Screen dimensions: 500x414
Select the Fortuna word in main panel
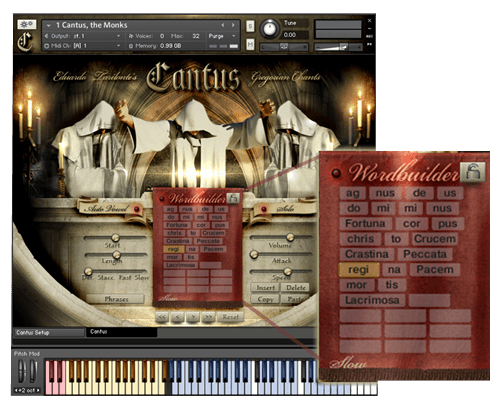coord(177,225)
